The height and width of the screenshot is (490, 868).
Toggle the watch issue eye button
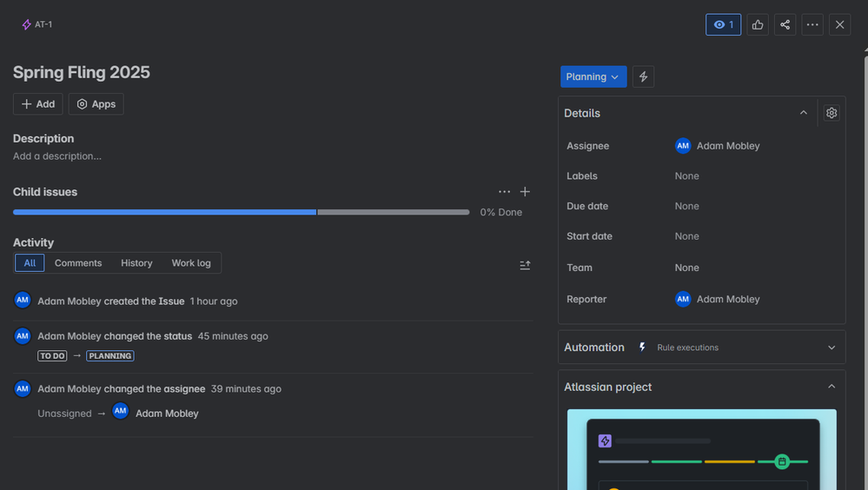click(x=723, y=24)
